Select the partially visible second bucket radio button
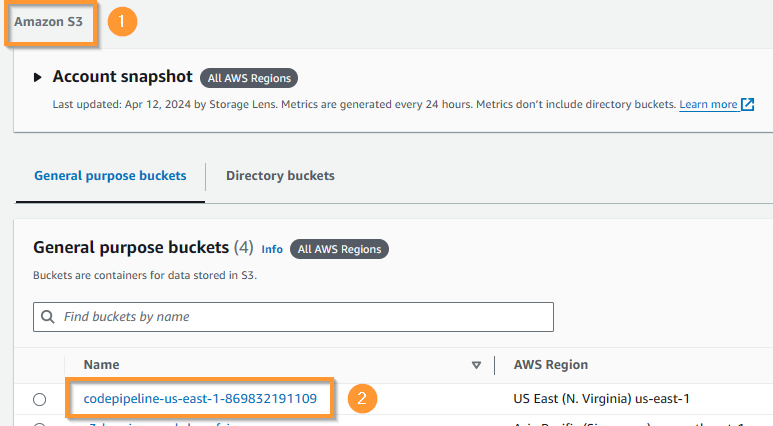This screenshot has width=773, height=426. click(39, 424)
